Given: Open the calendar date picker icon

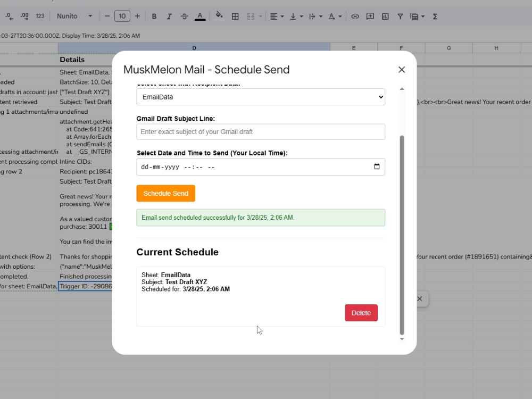Looking at the screenshot, I should [377, 166].
